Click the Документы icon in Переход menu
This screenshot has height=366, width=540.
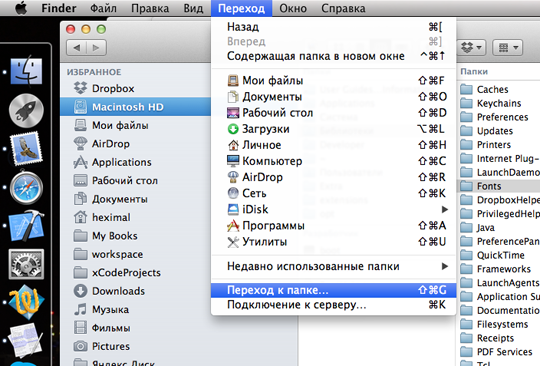(x=233, y=97)
